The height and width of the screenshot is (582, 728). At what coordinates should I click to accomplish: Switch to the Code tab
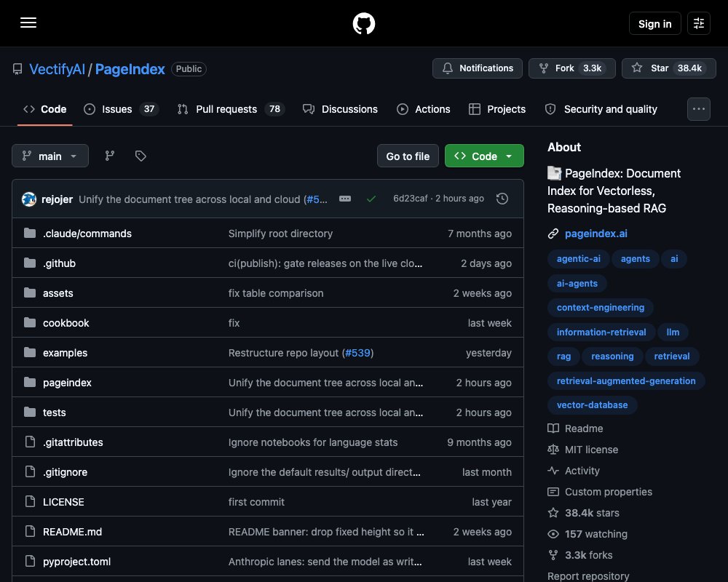[x=45, y=109]
